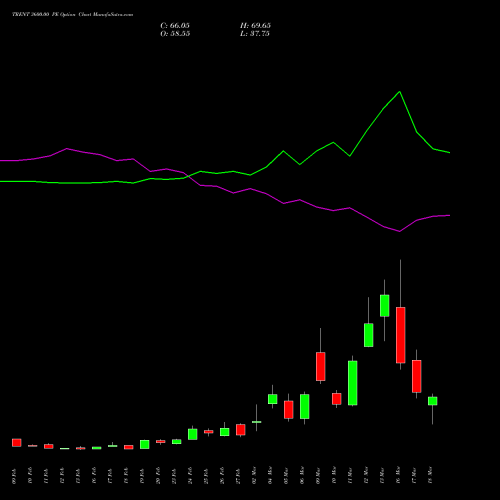This screenshot has width=500, height=500.
Task: Click the 19 Feb date label
Action: tap(142, 476)
